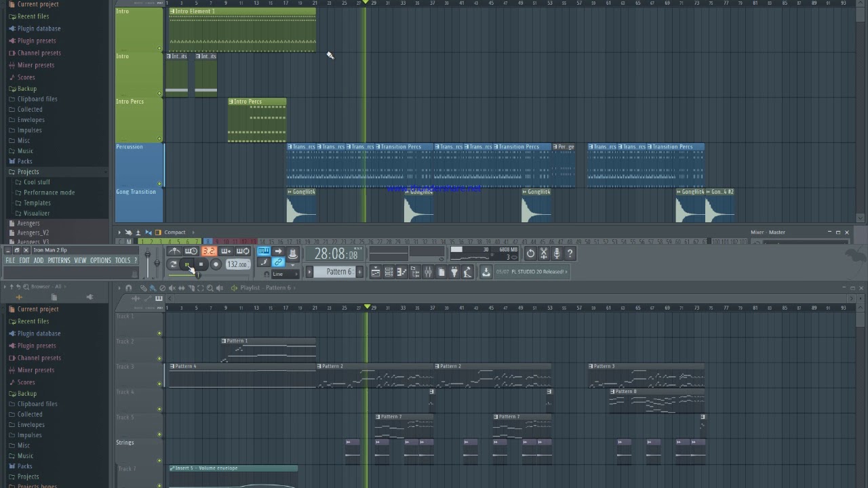Click the plugin picker plug icon
Image resolution: width=868 pixels, height=488 pixels.
454,272
